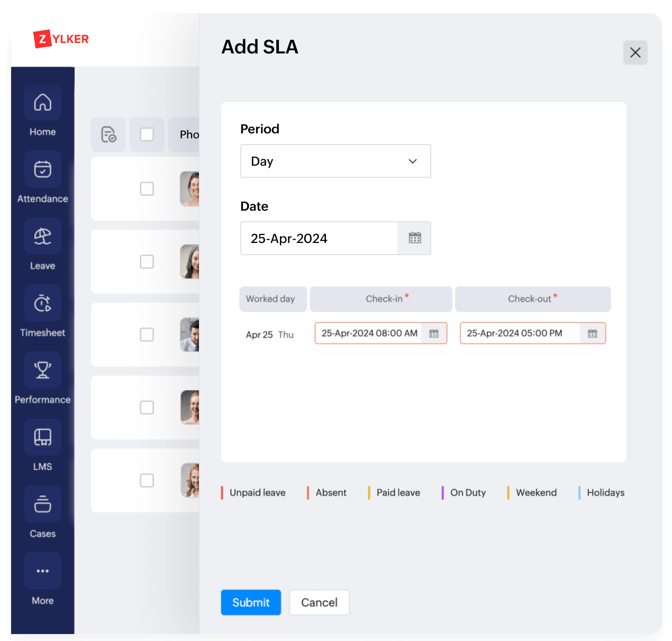Click the Add SLA title
Image resolution: width=672 pixels, height=641 pixels.
tap(260, 47)
